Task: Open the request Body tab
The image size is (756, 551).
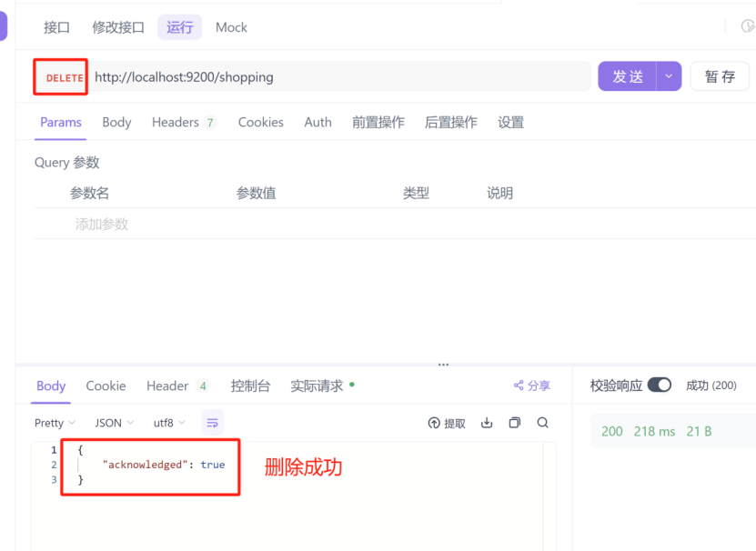Action: 116,123
